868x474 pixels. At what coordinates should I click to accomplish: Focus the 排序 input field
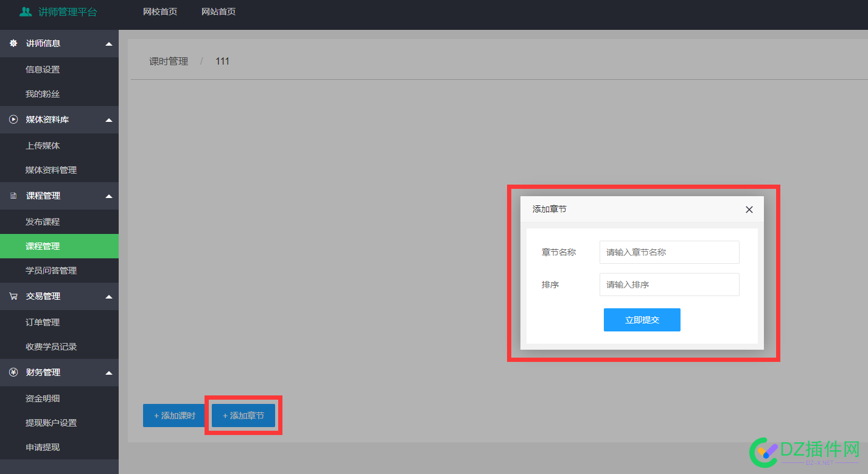(670, 285)
